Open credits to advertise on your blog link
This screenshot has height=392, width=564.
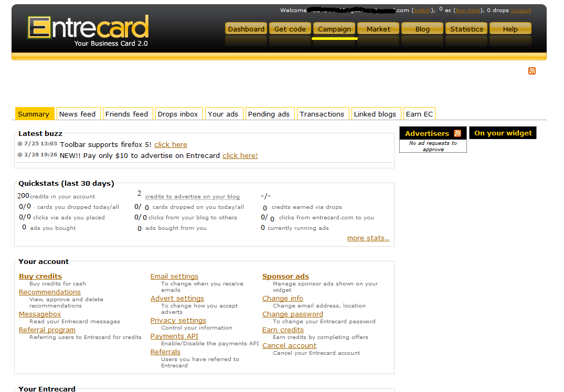click(193, 197)
